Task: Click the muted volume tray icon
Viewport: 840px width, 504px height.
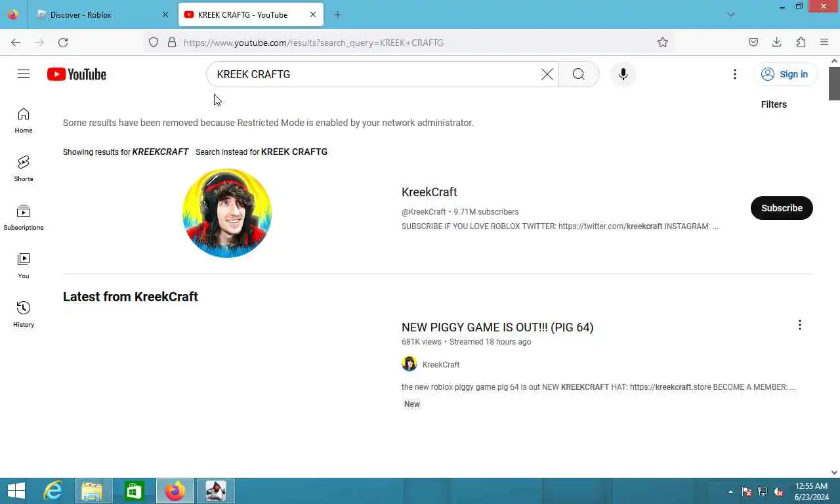Action: point(778,492)
